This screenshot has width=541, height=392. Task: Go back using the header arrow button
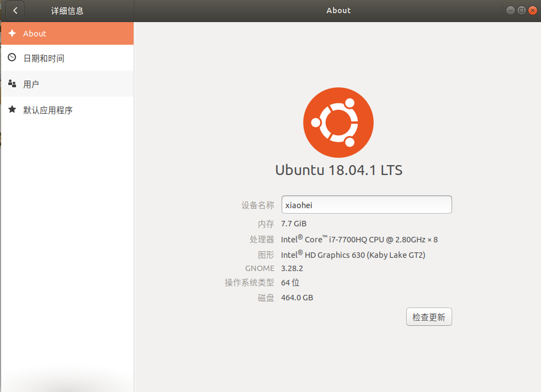tap(15, 10)
